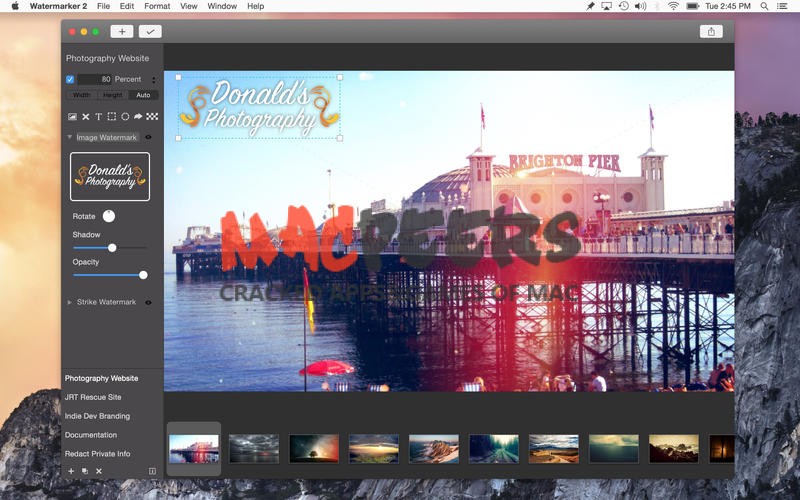Open the Edit menu

(x=127, y=6)
